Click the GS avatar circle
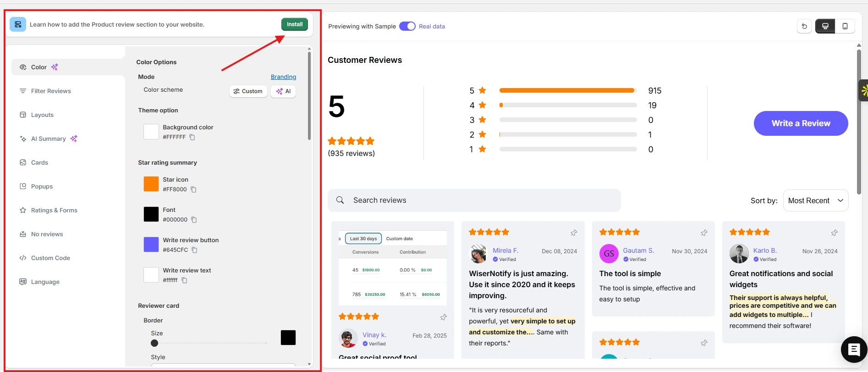 (x=609, y=254)
